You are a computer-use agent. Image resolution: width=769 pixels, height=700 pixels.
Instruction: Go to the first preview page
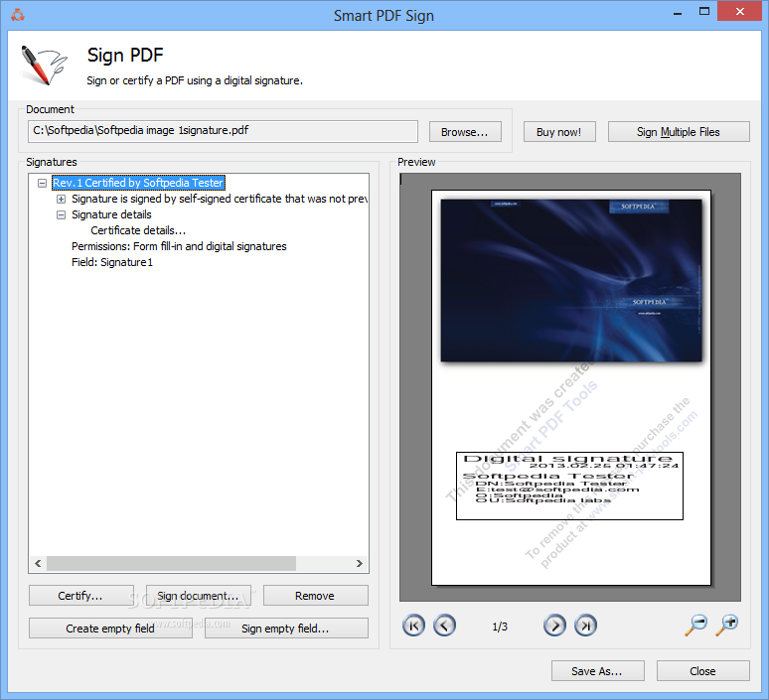pos(413,625)
